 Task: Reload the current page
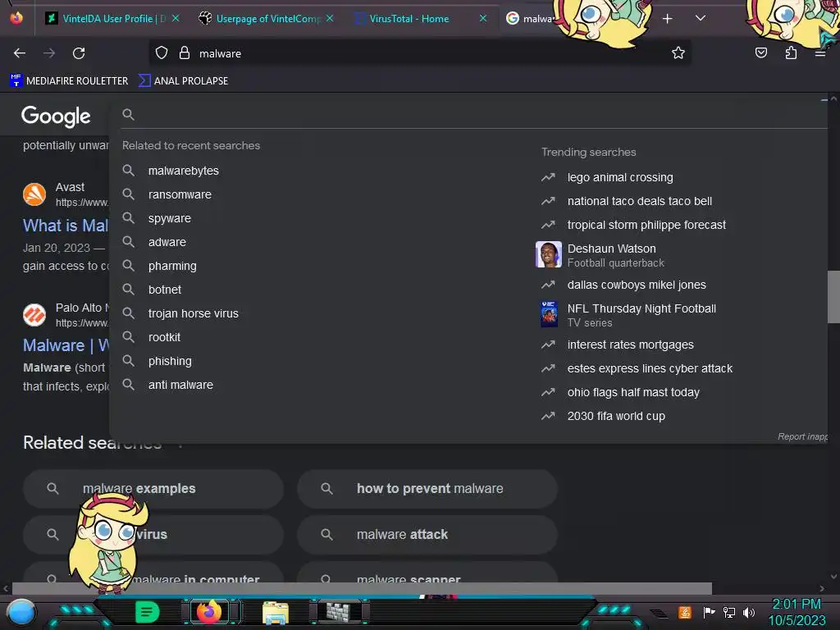pos(79,53)
